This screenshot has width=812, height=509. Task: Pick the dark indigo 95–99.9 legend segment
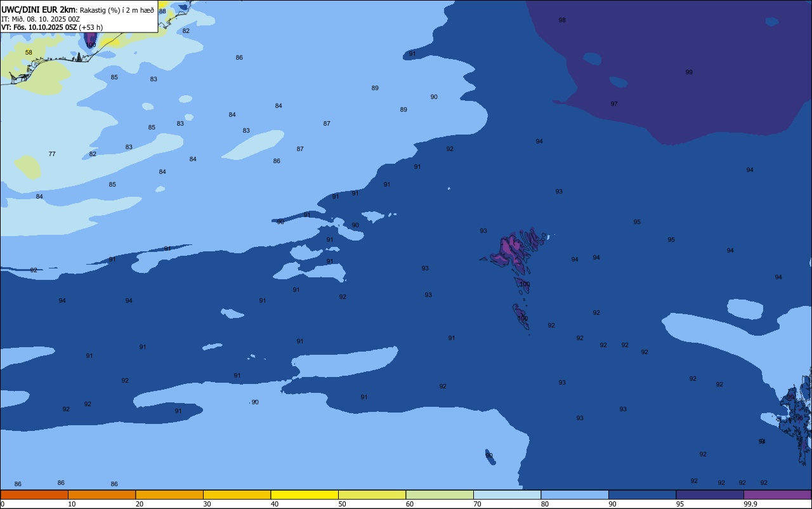click(x=710, y=494)
